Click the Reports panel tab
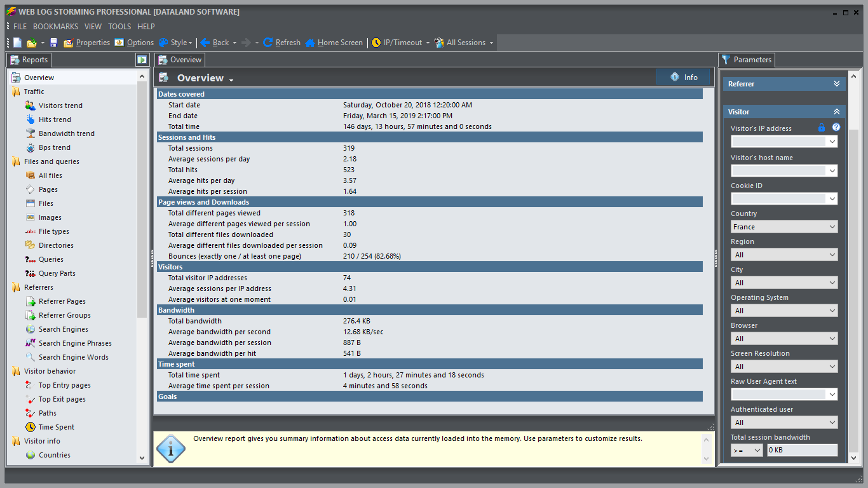 coord(29,60)
